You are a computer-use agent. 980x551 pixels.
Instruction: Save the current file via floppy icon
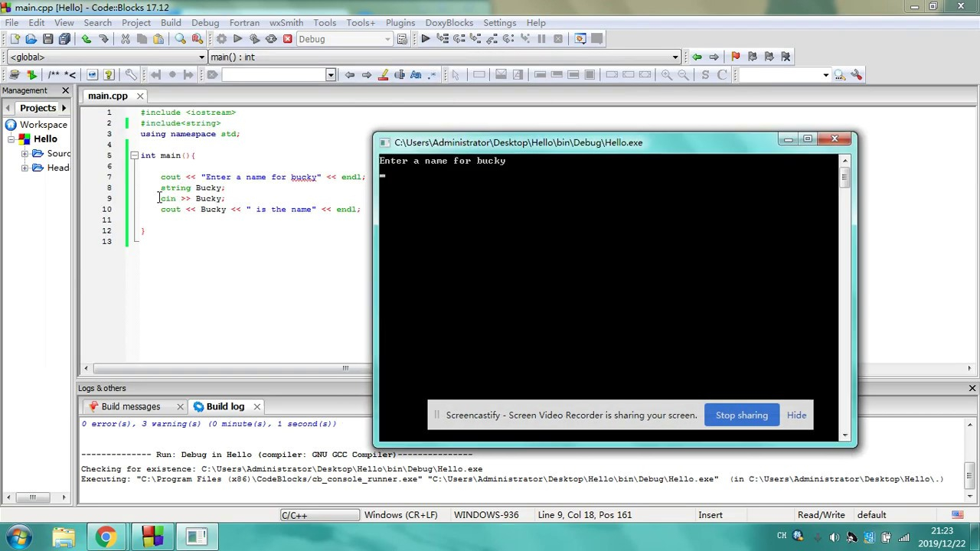[x=47, y=39]
